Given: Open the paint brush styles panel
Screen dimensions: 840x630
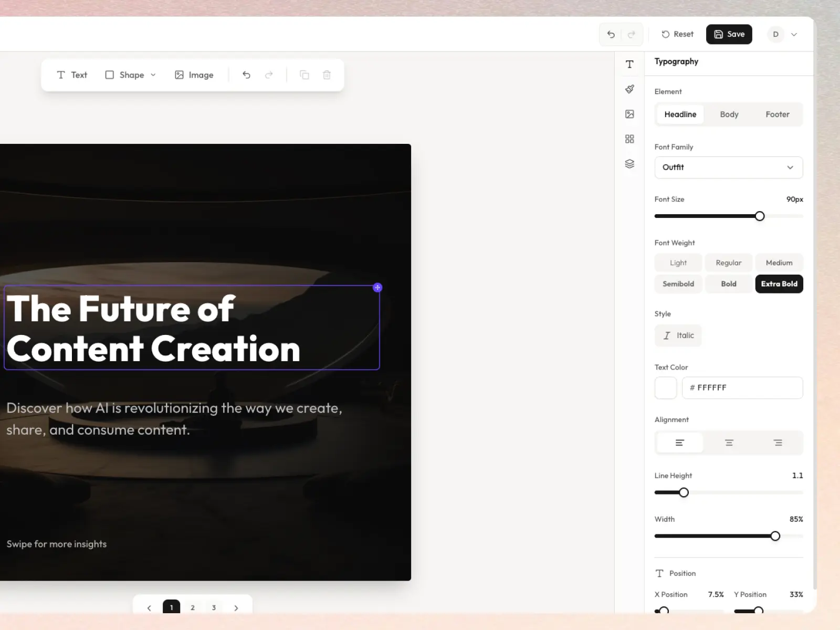Looking at the screenshot, I should pos(629,89).
